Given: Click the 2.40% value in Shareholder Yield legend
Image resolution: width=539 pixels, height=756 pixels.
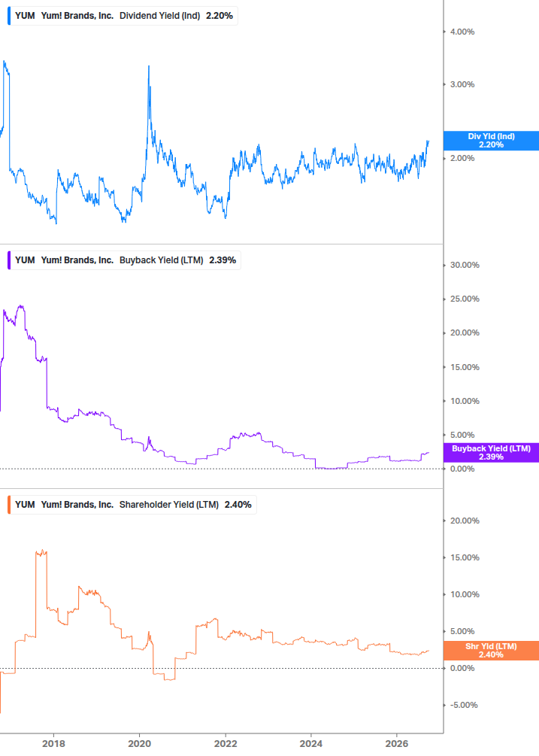Looking at the screenshot, I should click(x=238, y=505).
